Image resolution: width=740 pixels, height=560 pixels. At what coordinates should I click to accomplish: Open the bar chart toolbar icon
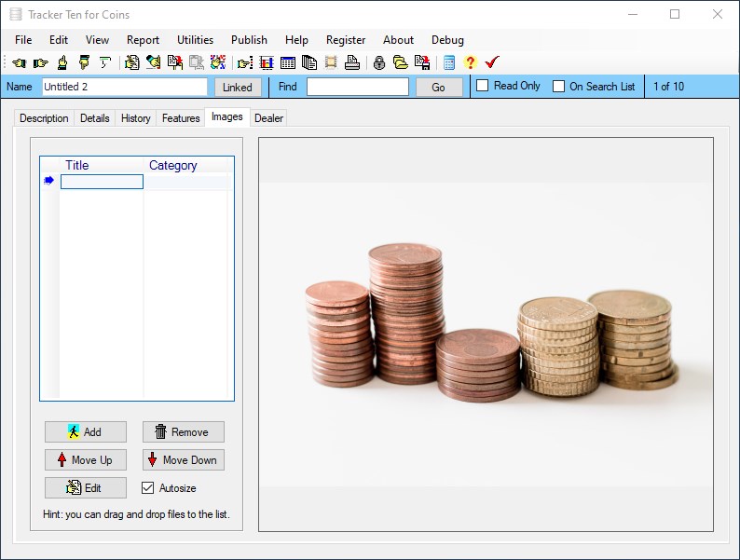click(x=267, y=62)
